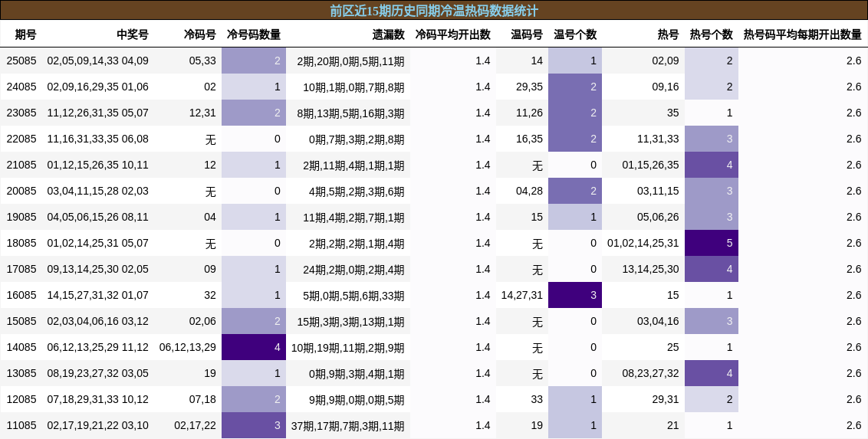868x439 pixels.
Task: Click the 热号 column header
Action: pyautogui.click(x=668, y=34)
